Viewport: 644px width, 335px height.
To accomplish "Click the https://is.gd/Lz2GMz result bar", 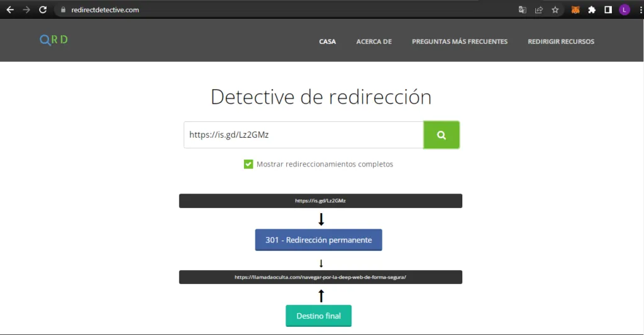I will click(x=321, y=200).
